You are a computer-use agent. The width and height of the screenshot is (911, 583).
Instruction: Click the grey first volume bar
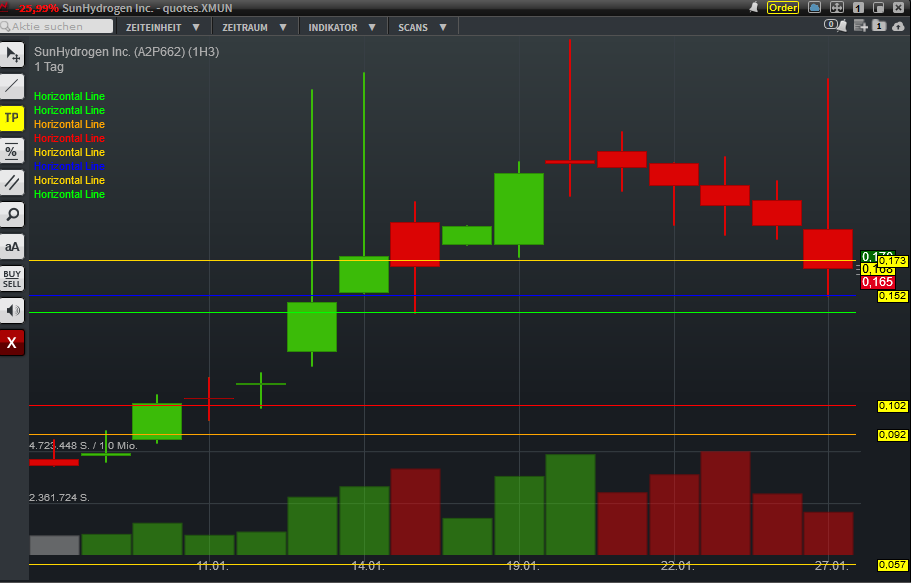pos(55,545)
